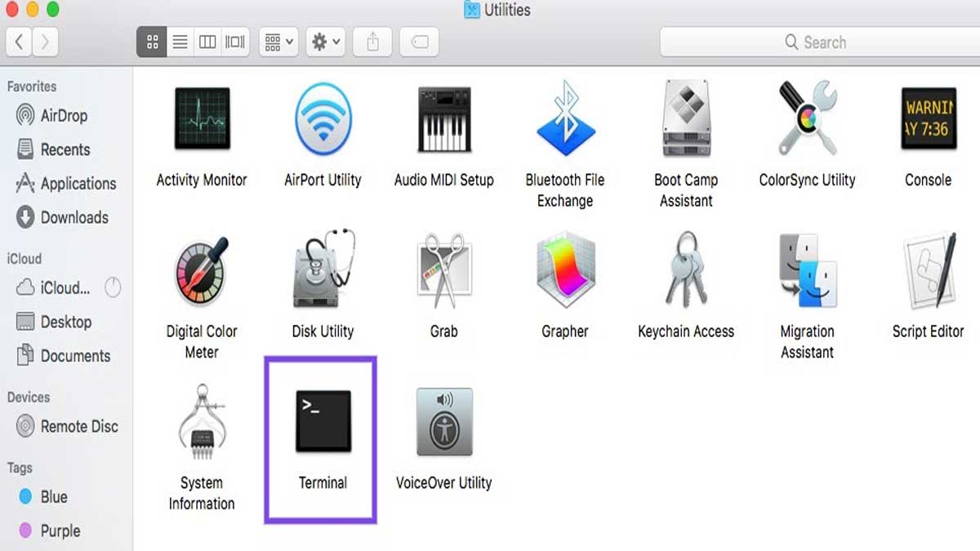Image resolution: width=980 pixels, height=551 pixels.
Task: Open AirPort Utility
Action: tap(322, 118)
